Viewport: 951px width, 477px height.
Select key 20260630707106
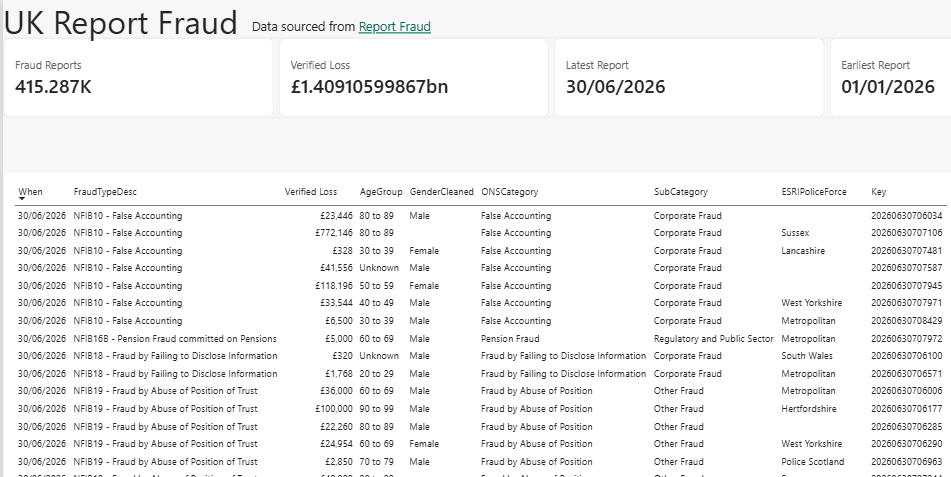907,232
